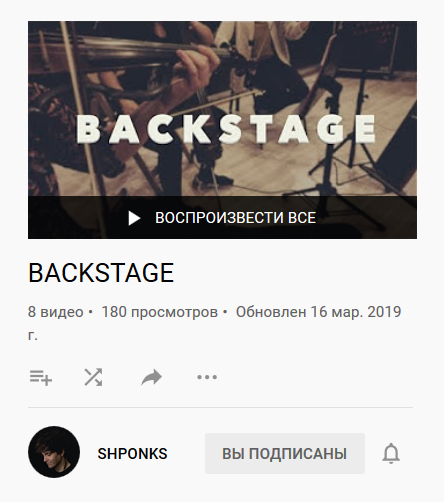Click the ВОСПРОИЗВЕСТИ ВСЕ label

coord(236,218)
